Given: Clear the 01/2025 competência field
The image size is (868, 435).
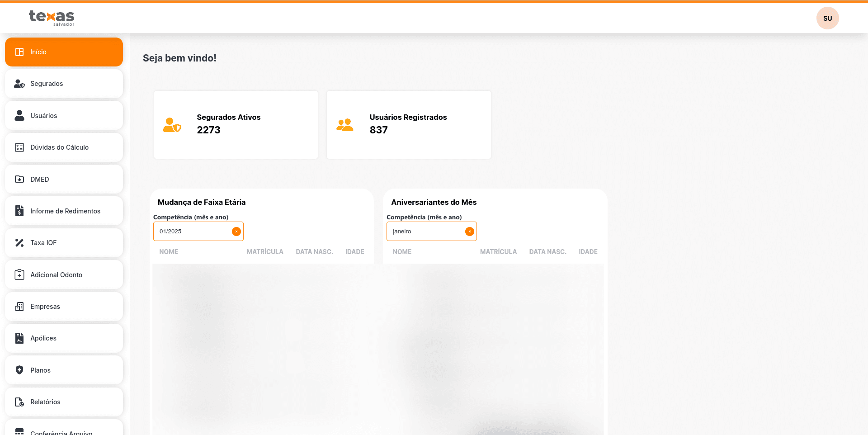Looking at the screenshot, I should coord(236,232).
